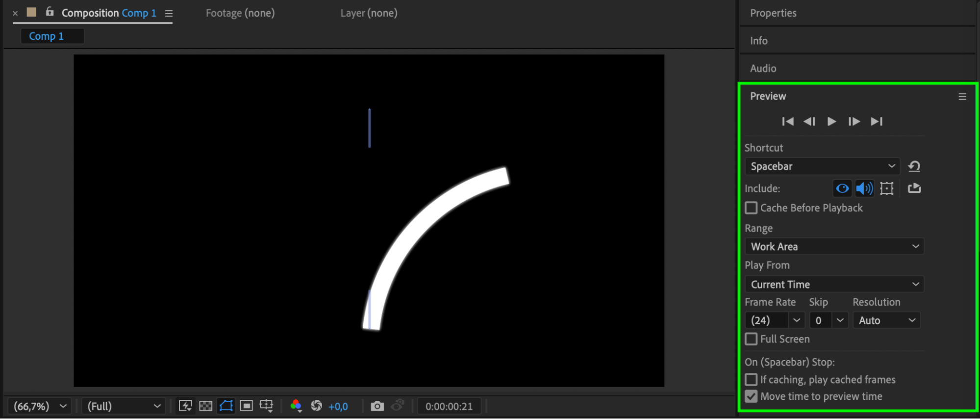This screenshot has height=419, width=980.
Task: Open the Audio panel
Action: click(763, 68)
